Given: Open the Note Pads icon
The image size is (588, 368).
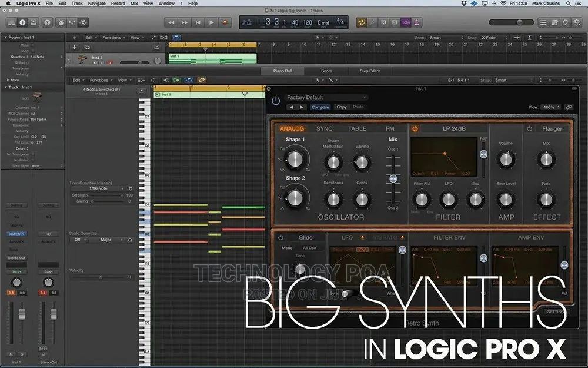Looking at the screenshot, I should [x=554, y=22].
